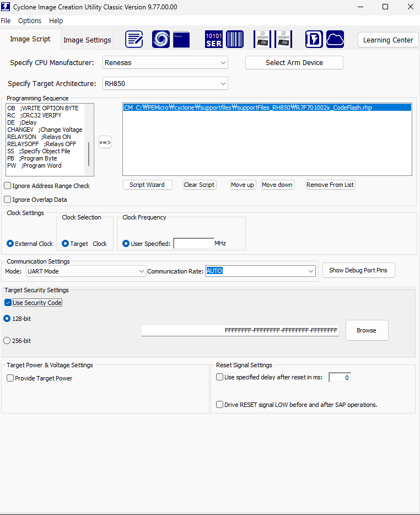The width and height of the screenshot is (420, 515).
Task: Select PW ;Program Word command
Action: 35,165
